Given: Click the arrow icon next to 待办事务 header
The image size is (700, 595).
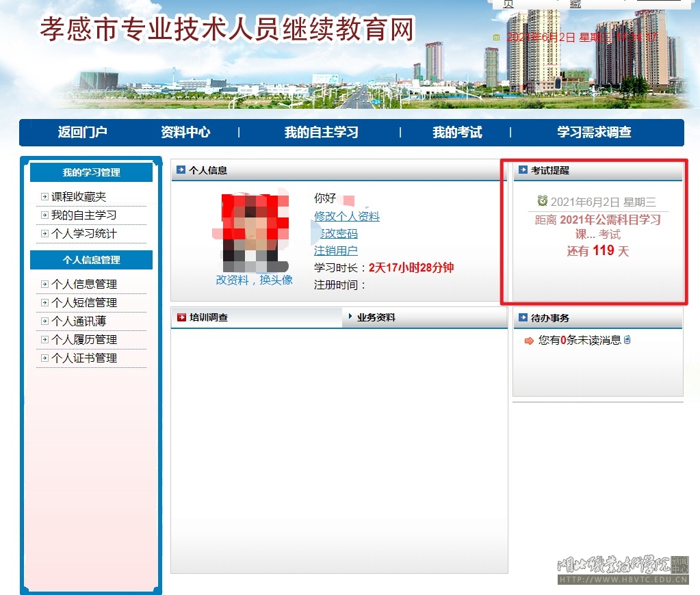Looking at the screenshot, I should point(523,318).
